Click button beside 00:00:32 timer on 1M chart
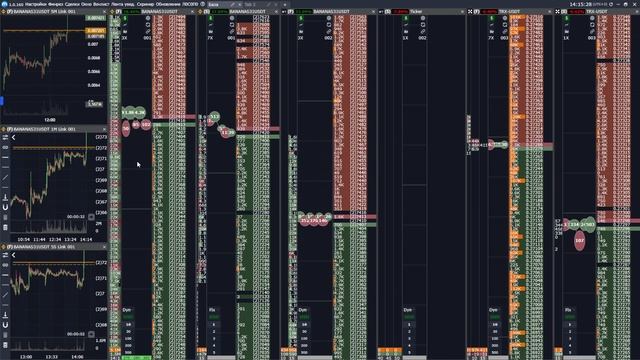Screen dimensions: 640x360 pos(91,217)
